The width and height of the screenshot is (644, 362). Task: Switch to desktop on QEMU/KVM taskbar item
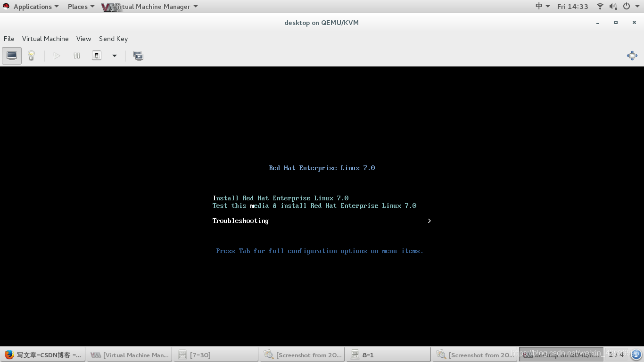561,355
